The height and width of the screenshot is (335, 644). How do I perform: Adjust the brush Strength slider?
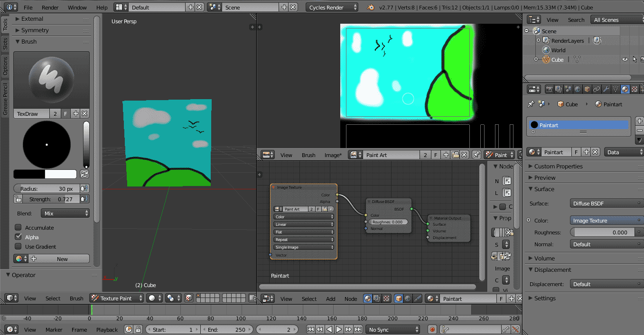(51, 199)
